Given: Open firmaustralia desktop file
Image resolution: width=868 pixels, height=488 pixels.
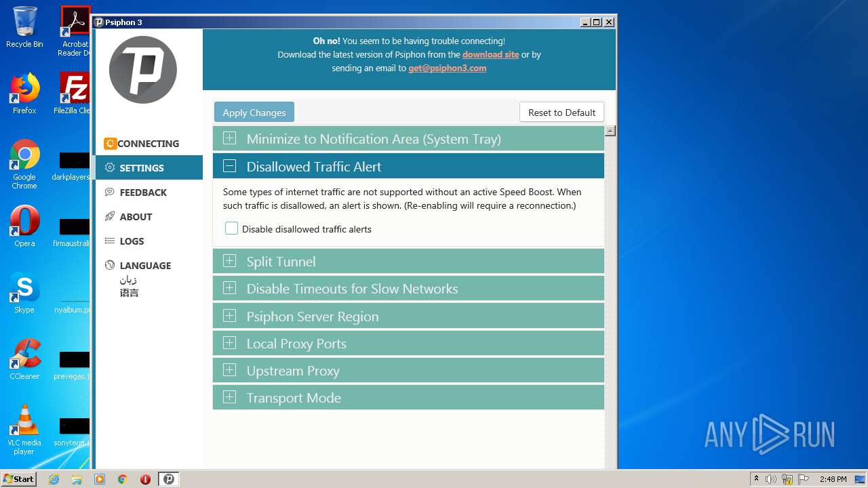Looking at the screenshot, I should click(73, 232).
